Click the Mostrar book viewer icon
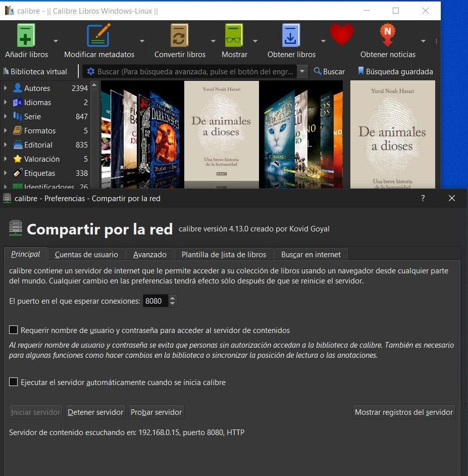Screen dimensions: 468x476 pos(234,35)
